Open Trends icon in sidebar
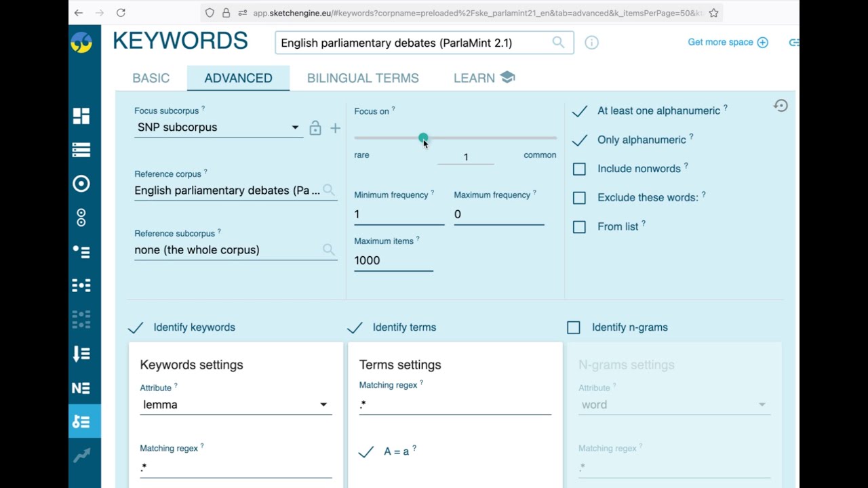 [x=81, y=455]
